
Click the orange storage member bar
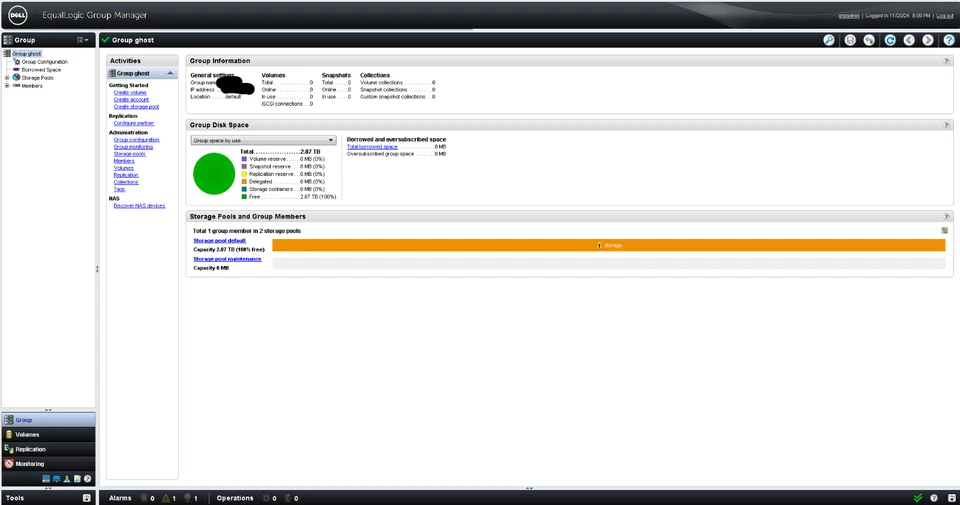coord(609,245)
